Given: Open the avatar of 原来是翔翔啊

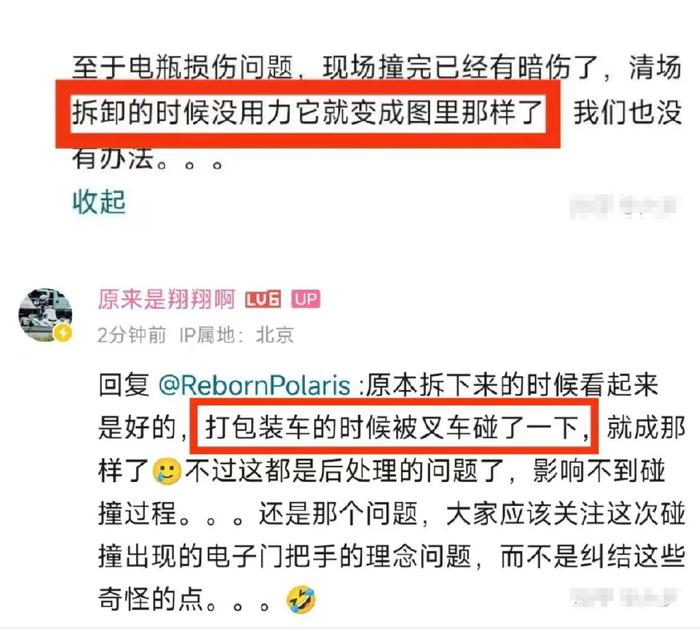Looking at the screenshot, I should (45, 315).
